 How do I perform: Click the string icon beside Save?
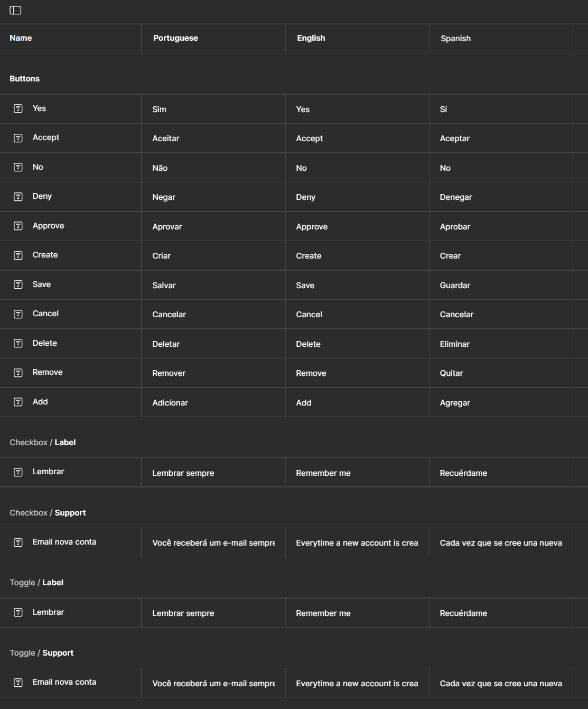click(x=18, y=285)
